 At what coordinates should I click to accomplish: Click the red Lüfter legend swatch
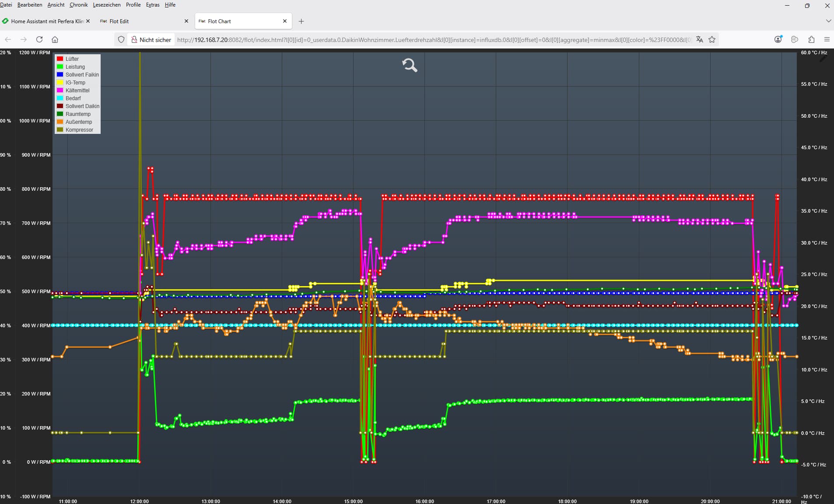point(60,59)
